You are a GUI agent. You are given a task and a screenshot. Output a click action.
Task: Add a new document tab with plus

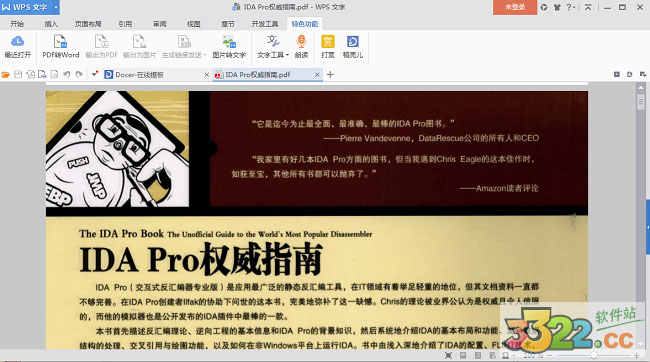[x=330, y=75]
